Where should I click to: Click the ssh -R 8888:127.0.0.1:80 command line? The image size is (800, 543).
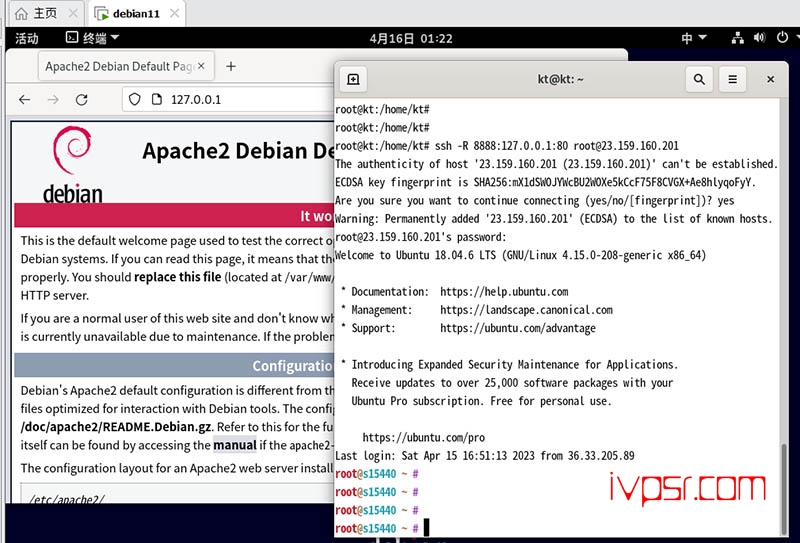507,146
